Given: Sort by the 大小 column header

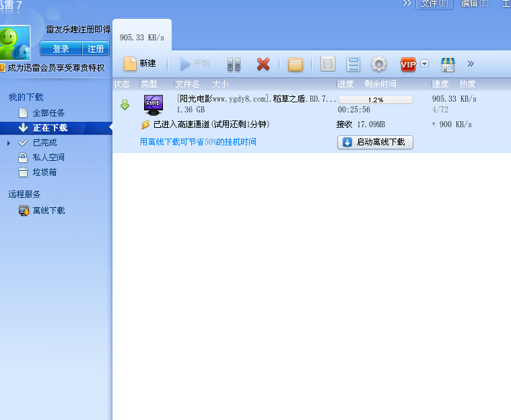Looking at the screenshot, I should pos(220,84).
